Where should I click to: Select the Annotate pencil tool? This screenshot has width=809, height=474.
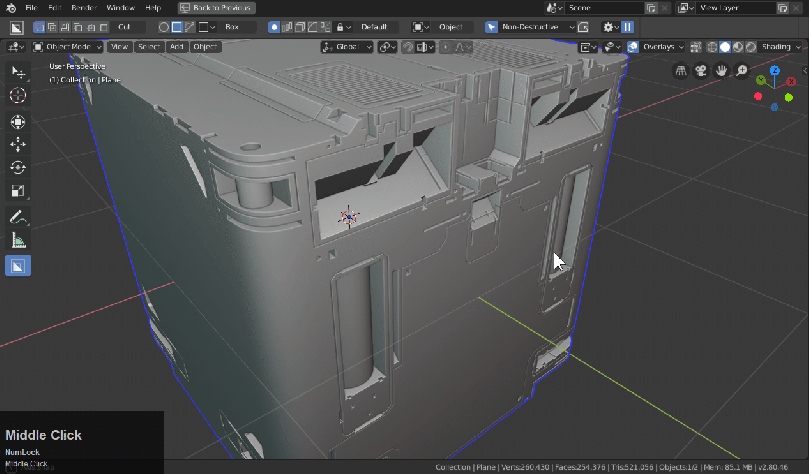pos(18,217)
